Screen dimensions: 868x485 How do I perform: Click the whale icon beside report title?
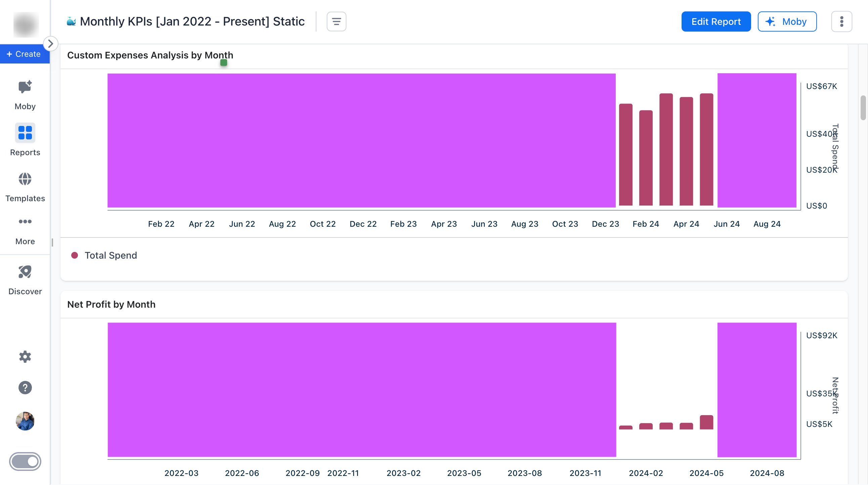click(71, 21)
